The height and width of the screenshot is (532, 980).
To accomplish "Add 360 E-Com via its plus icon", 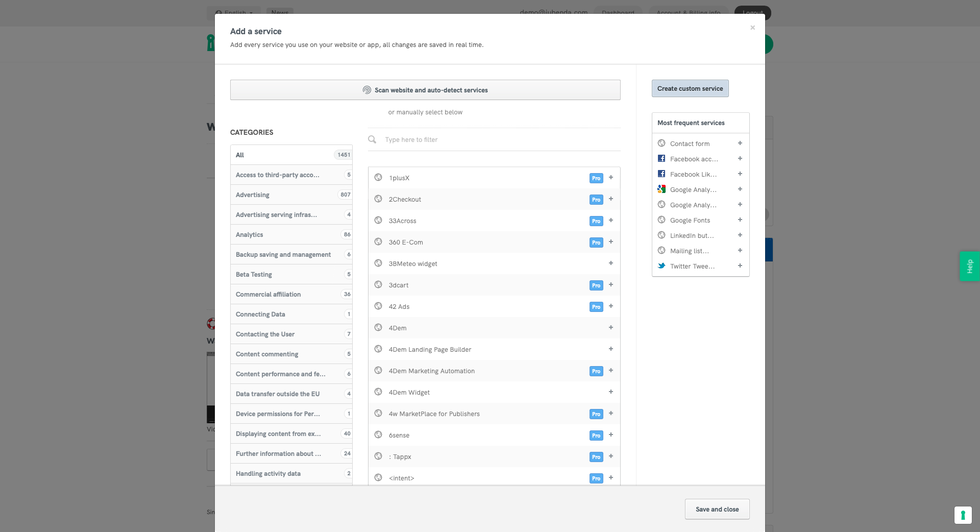I will (610, 241).
